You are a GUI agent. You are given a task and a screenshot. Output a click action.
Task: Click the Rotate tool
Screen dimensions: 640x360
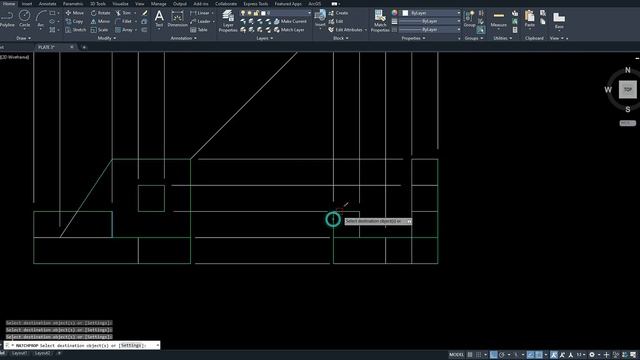100,13
